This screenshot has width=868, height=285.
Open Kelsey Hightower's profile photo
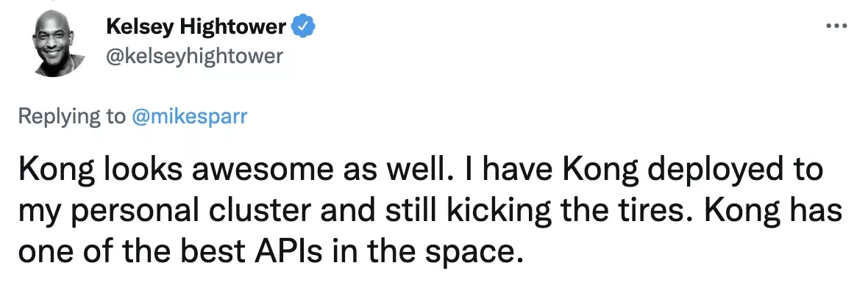[x=57, y=43]
